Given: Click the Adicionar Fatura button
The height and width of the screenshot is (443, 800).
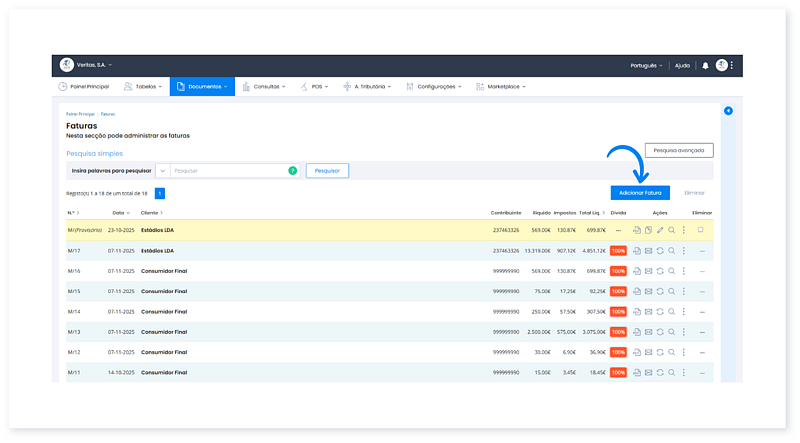Looking at the screenshot, I should 640,192.
